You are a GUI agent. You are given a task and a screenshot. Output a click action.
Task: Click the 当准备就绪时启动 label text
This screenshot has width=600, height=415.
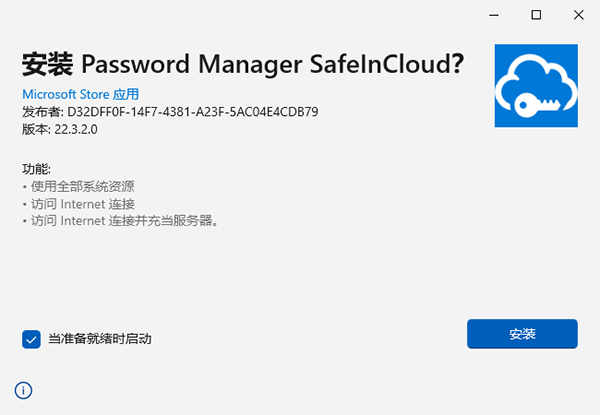[x=99, y=339]
